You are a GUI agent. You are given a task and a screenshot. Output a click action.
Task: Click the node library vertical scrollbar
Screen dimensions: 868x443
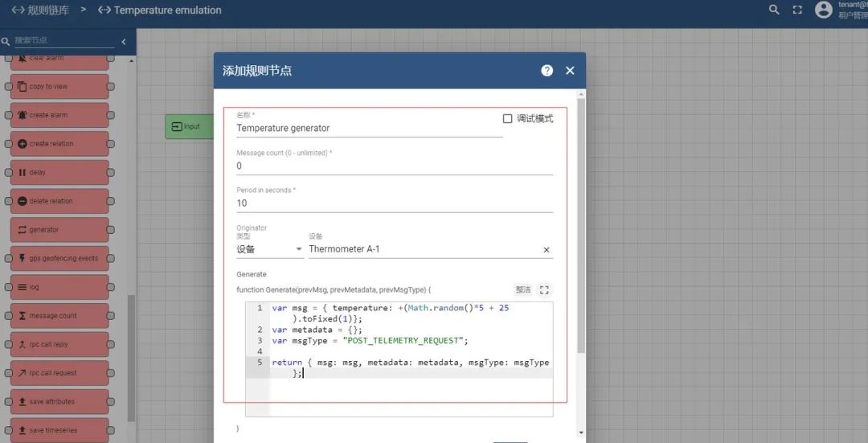(131, 358)
